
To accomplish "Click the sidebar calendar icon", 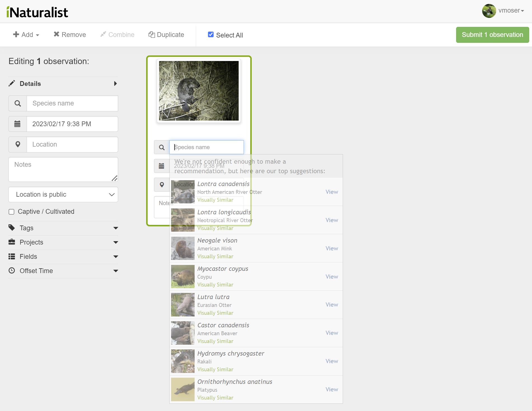I will [x=18, y=124].
